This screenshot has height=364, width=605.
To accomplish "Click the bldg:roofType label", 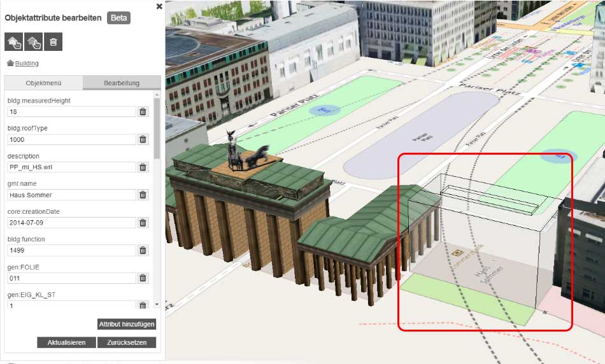I will pyautogui.click(x=27, y=128).
